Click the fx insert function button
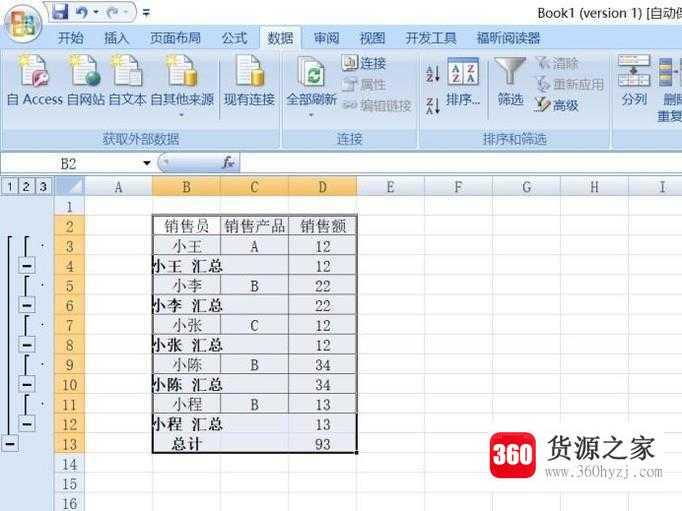Image resolution: width=682 pixels, height=511 pixels. 228,163
